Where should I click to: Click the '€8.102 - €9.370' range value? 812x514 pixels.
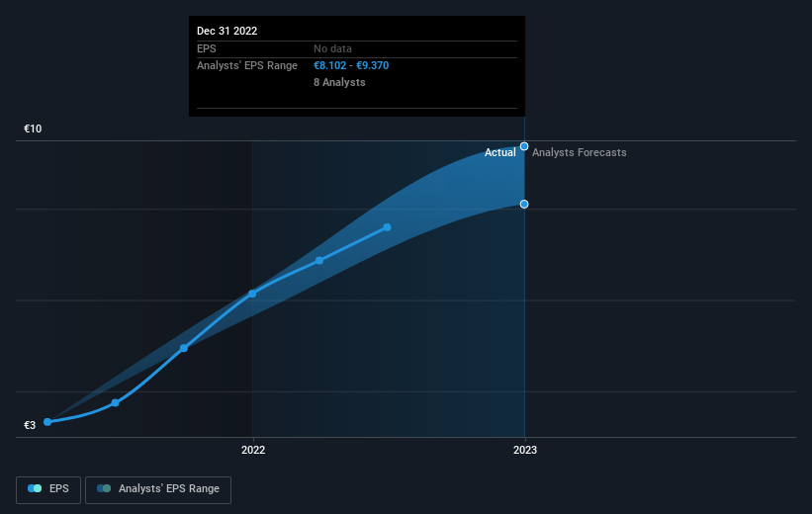click(x=351, y=65)
